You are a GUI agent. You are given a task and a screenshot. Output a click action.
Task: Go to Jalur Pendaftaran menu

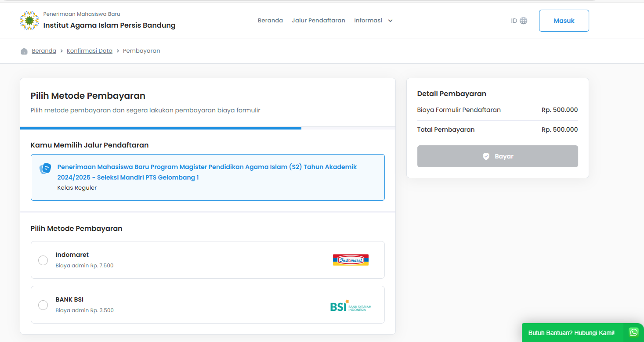318,21
